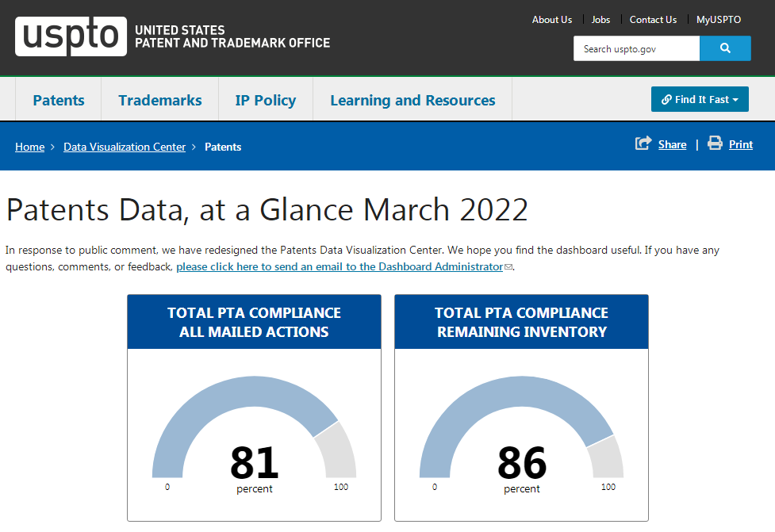The image size is (775, 532).
Task: Click the USPTO logo in header
Action: [71, 36]
